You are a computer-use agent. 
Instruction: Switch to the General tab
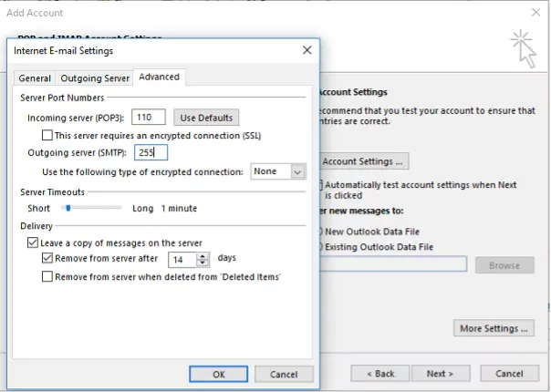click(35, 78)
